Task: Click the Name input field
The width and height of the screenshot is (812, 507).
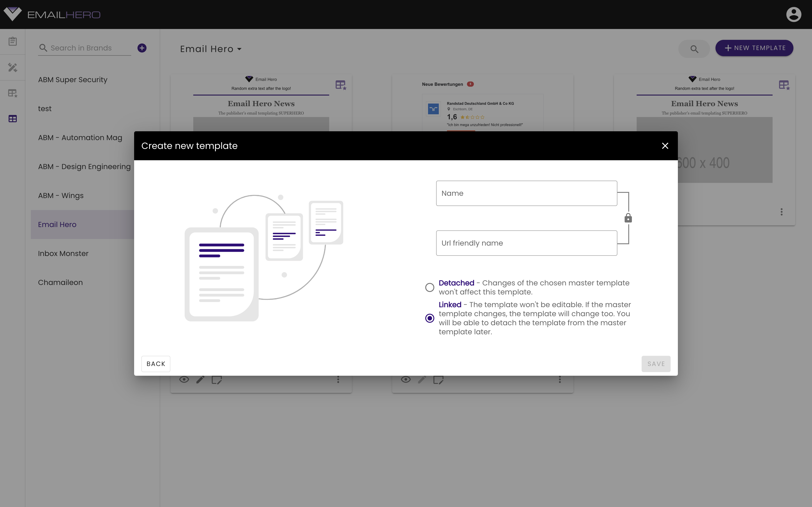Action: point(526,193)
